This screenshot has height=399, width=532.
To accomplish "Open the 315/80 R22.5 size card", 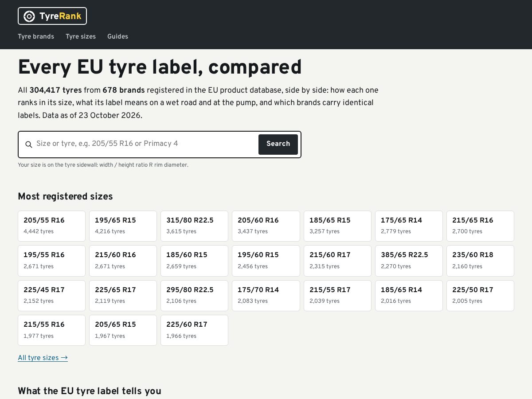I will pos(194,226).
